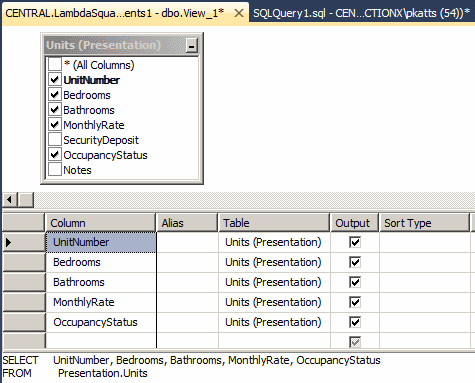
Task: Click the Sort Type cell for UnitNumber row
Action: point(425,242)
